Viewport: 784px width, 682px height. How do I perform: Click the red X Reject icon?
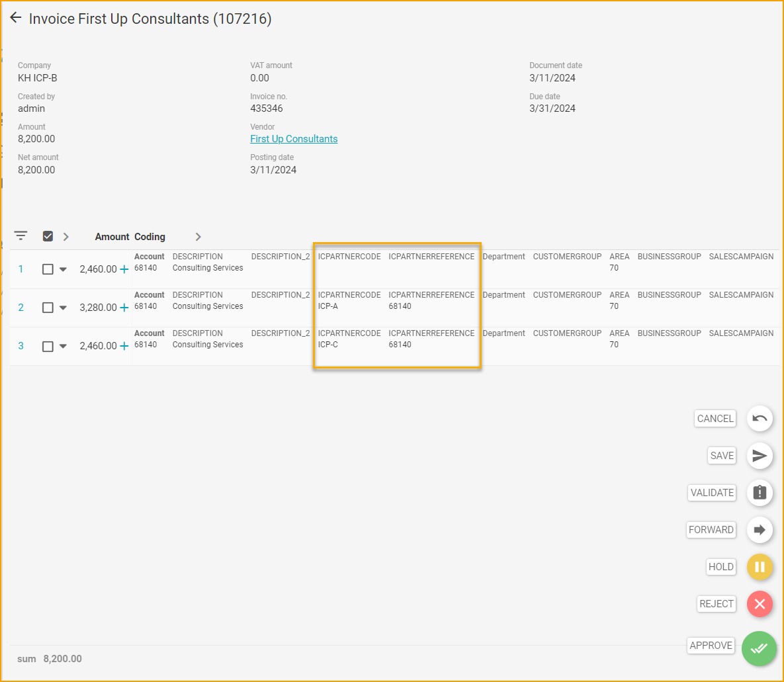759,604
